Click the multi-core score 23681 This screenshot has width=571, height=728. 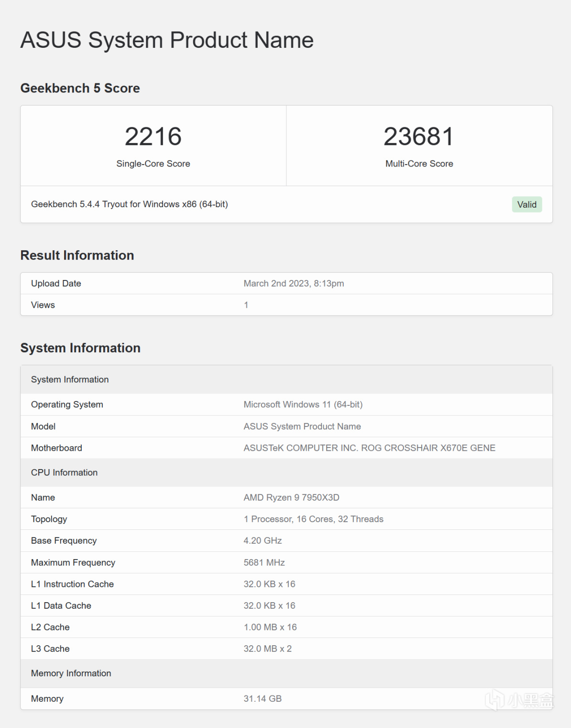click(x=419, y=136)
